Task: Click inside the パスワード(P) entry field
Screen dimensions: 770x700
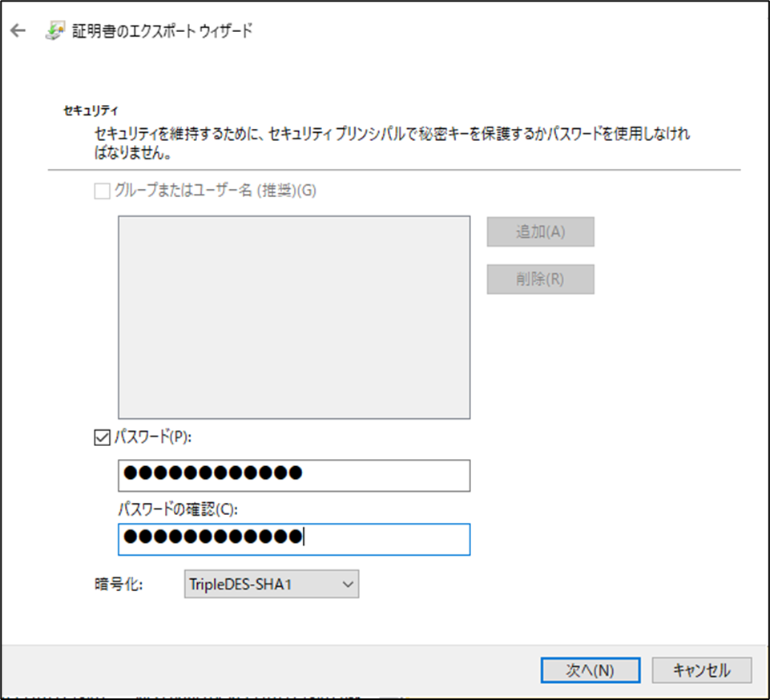Action: point(294,475)
